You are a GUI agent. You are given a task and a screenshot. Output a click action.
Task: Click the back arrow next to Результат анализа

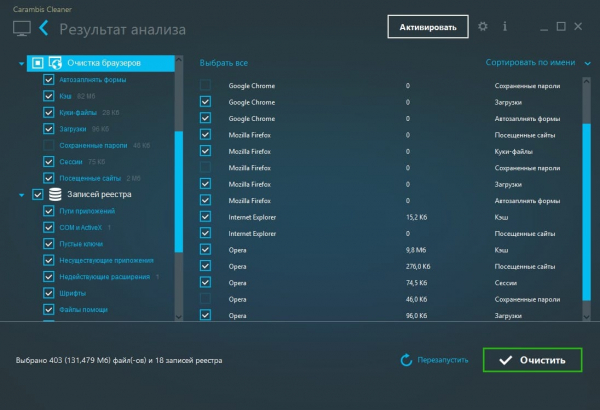44,28
